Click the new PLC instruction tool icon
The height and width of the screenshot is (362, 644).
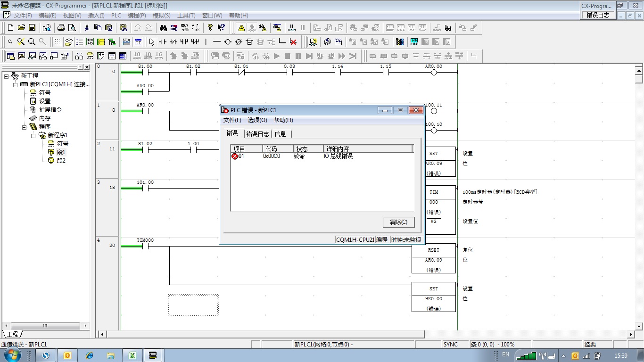pos(249,42)
